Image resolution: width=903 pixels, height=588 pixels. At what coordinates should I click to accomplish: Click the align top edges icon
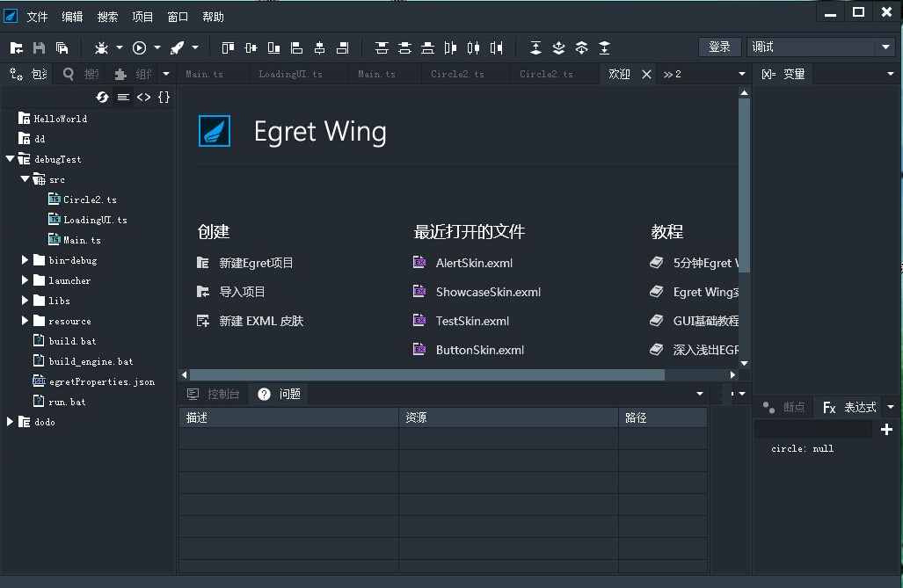coord(228,47)
